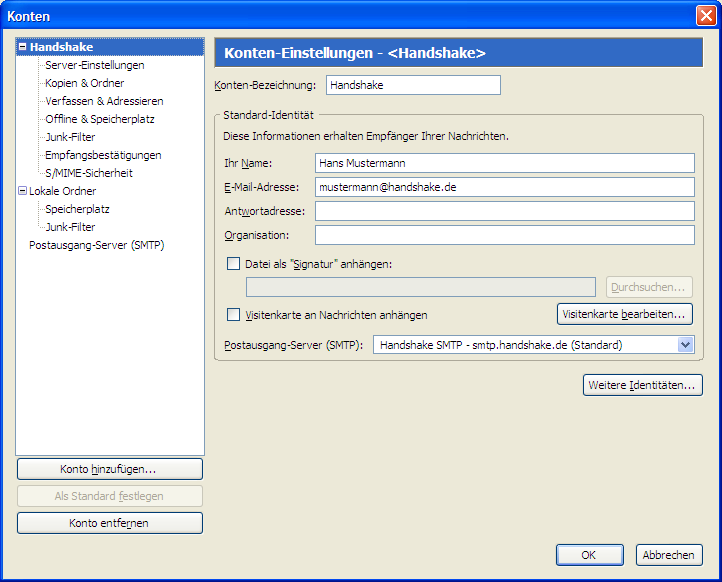Image resolution: width=722 pixels, height=582 pixels.
Task: Open S/MIME-Sicherheit settings
Action: (x=88, y=173)
